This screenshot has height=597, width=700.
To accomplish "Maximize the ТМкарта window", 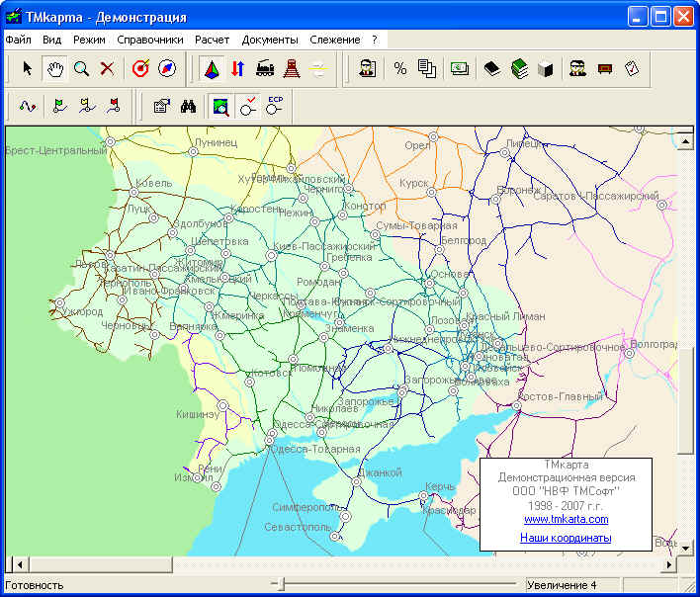I will [x=659, y=18].
